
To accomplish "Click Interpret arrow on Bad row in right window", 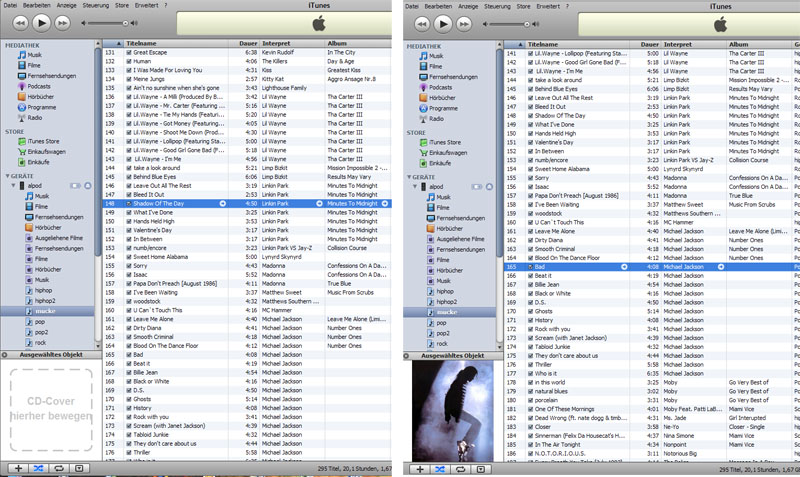I will (x=721, y=267).
